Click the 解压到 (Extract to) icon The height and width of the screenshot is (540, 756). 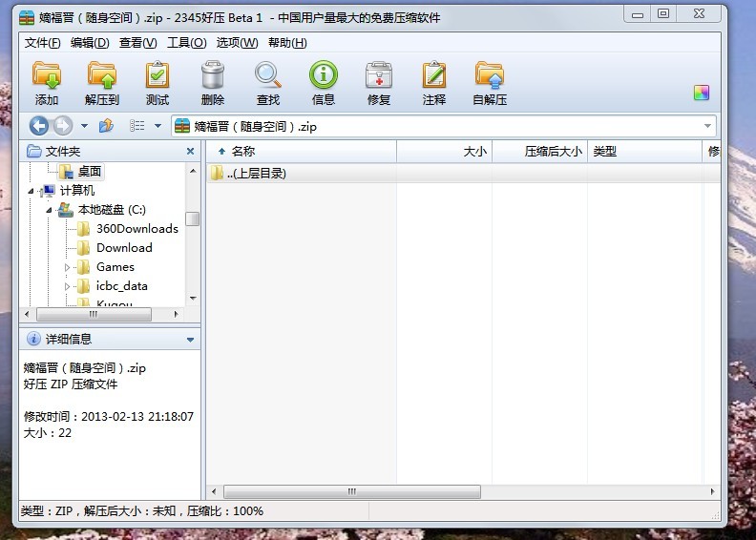click(x=102, y=83)
